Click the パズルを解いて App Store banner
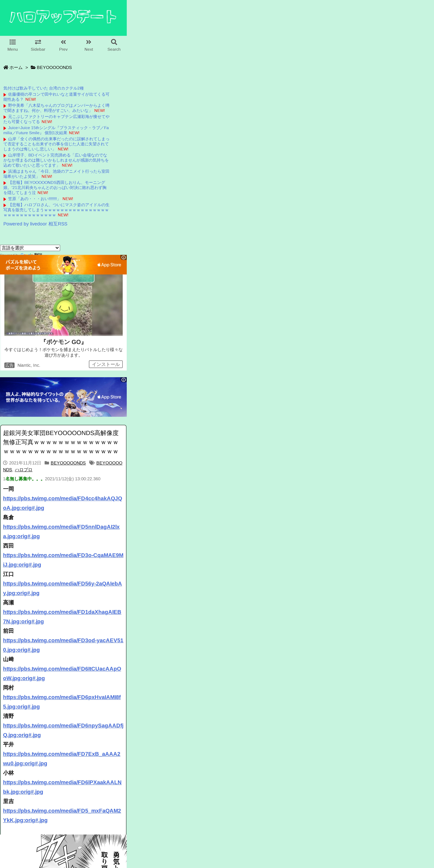This screenshot has height=868, width=434. [63, 265]
